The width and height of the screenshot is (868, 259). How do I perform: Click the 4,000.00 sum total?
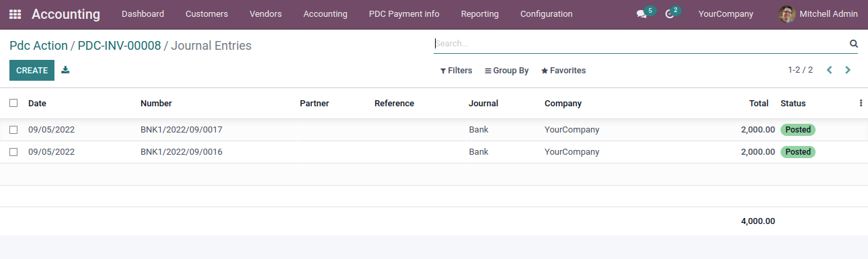pyautogui.click(x=758, y=221)
